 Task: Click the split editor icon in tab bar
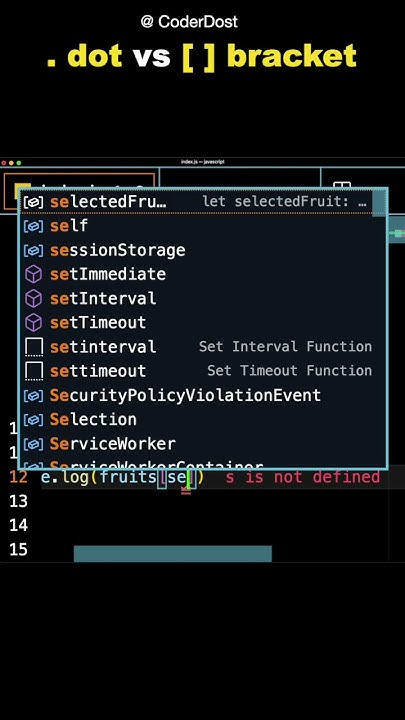342,185
